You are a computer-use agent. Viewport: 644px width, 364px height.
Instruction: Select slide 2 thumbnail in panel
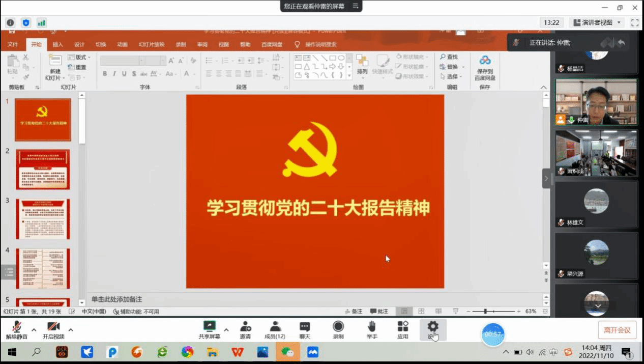click(43, 170)
